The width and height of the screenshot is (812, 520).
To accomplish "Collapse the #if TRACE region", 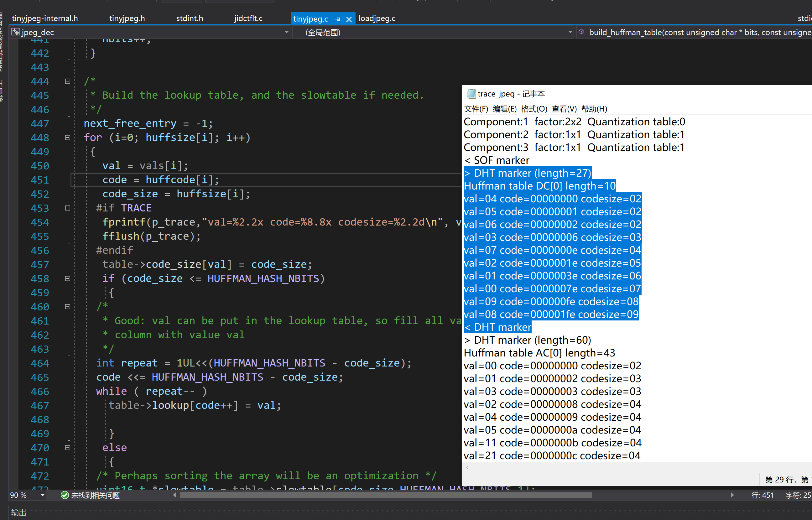I will point(68,208).
